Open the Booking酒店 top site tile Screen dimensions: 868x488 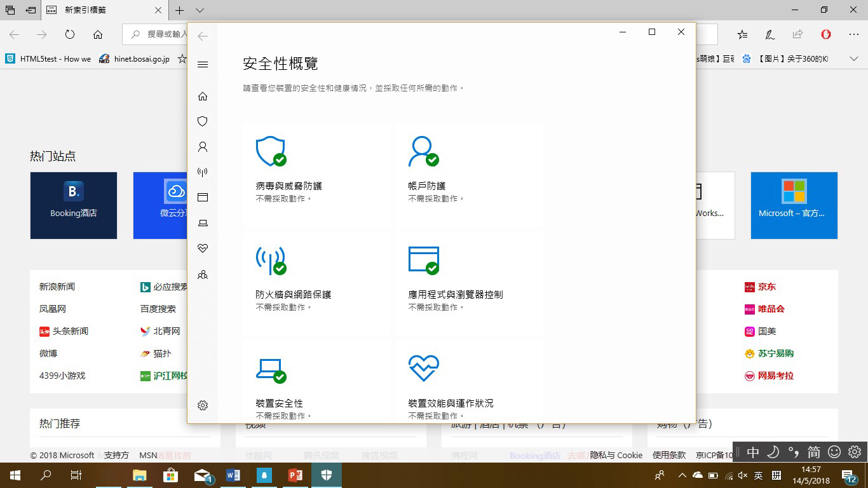74,205
